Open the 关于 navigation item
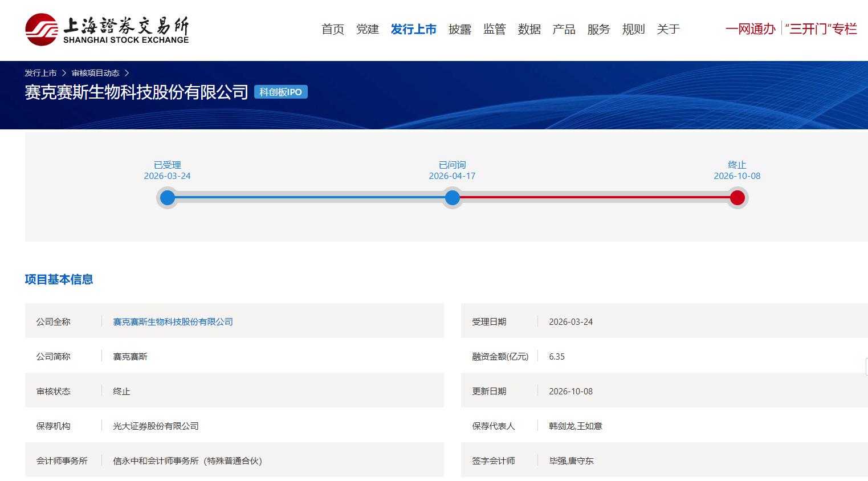This screenshot has width=868, height=481. [669, 29]
